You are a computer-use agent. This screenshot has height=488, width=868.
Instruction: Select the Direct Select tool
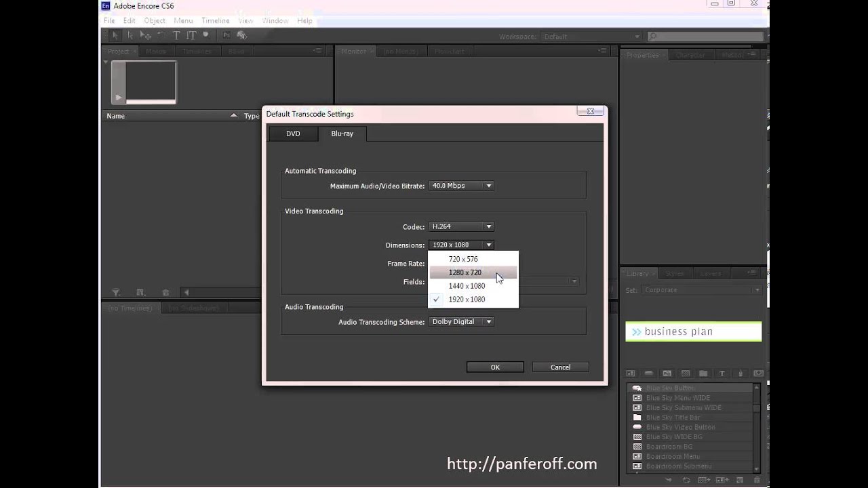coord(130,35)
